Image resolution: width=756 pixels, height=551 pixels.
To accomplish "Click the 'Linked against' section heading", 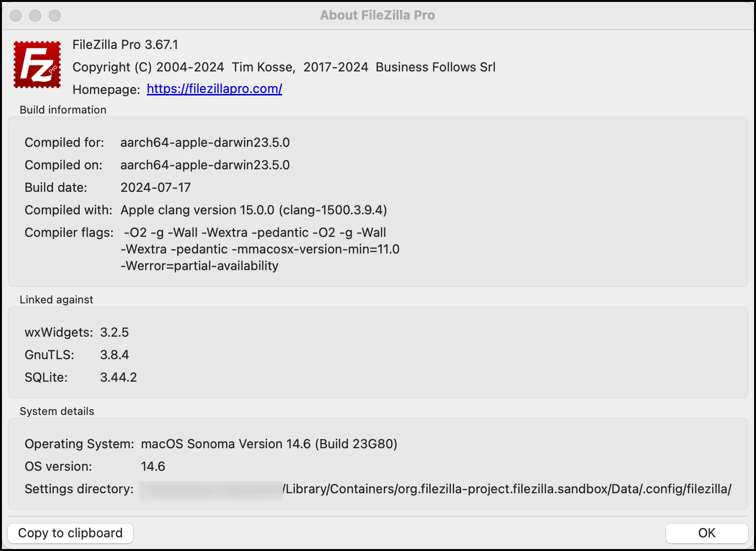I will coord(56,299).
